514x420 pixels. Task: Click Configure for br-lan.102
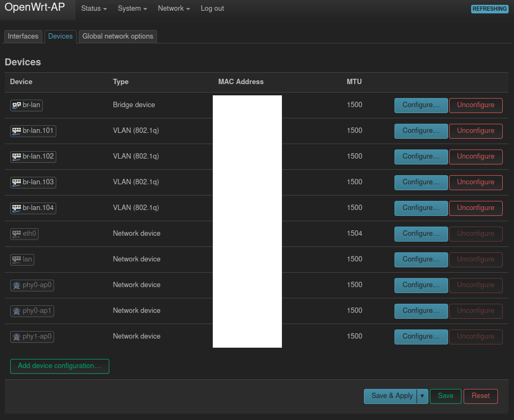421,156
